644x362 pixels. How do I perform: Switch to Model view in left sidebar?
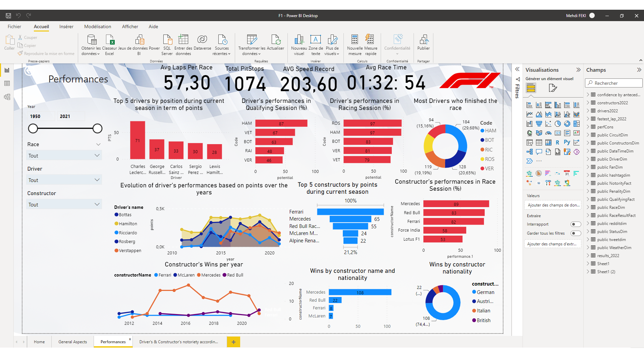click(7, 97)
